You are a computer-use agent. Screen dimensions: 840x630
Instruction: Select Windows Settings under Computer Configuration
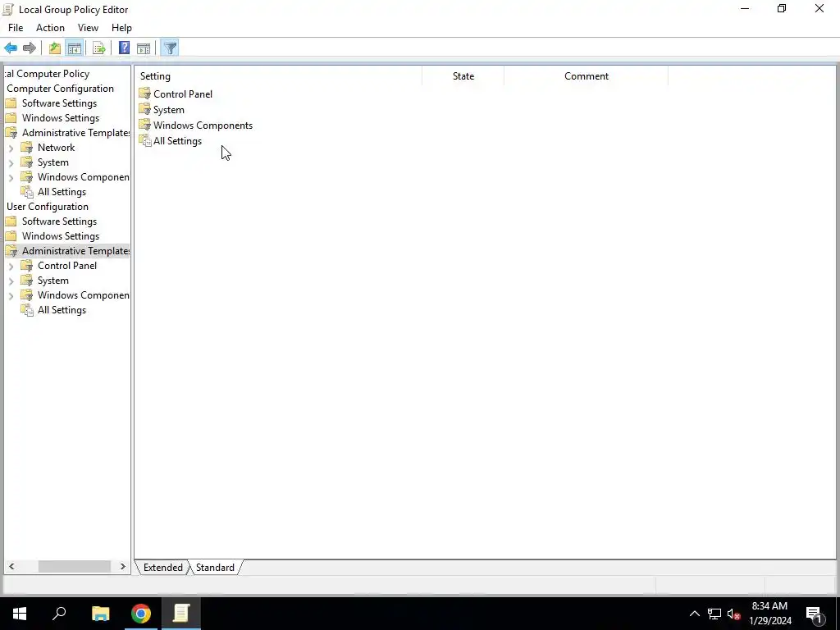(x=61, y=118)
